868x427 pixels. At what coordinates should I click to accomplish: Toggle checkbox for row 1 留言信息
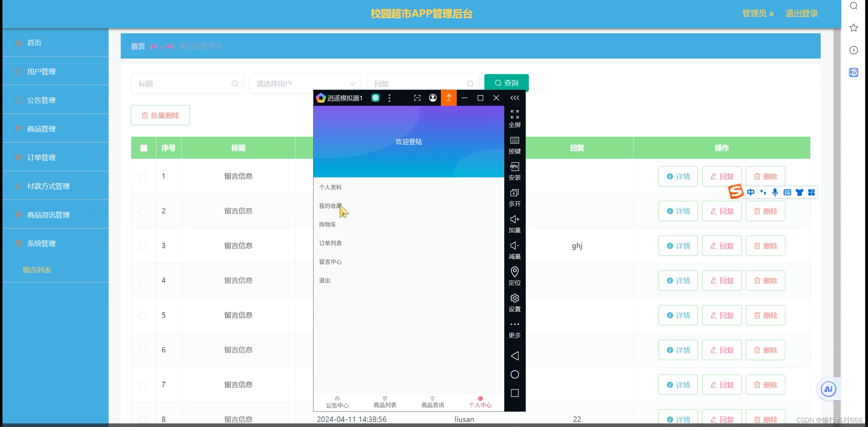coord(143,176)
